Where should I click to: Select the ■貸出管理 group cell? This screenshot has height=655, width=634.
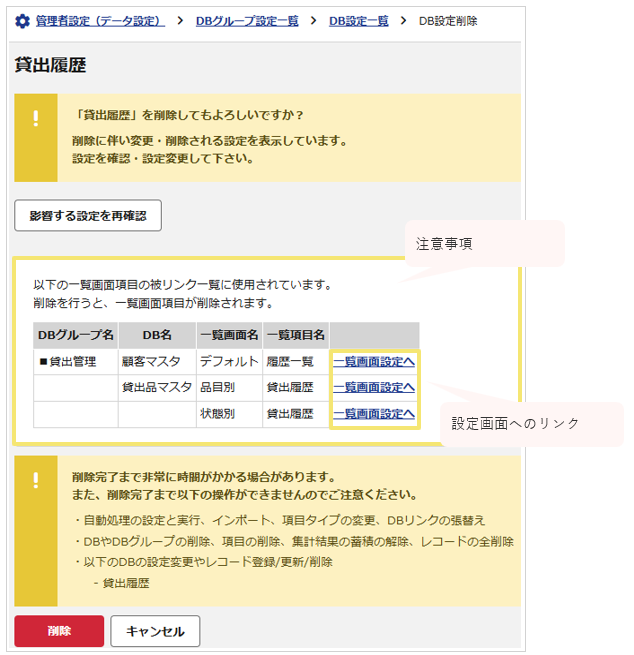76,362
